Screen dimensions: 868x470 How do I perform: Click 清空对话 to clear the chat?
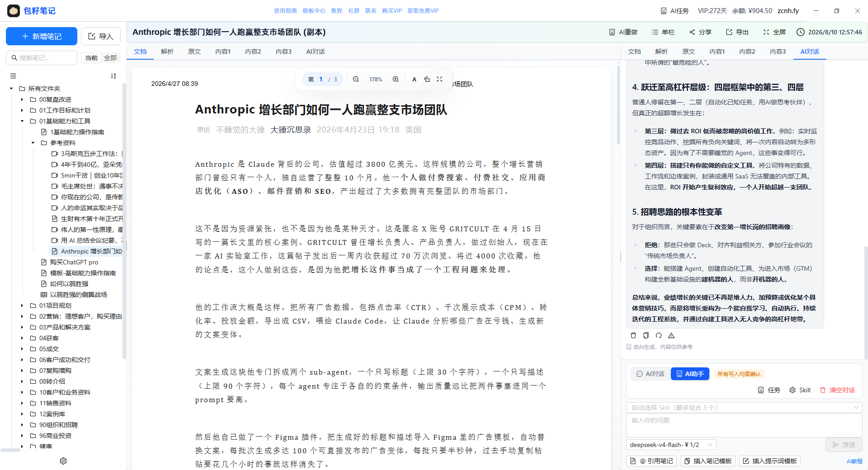pyautogui.click(x=837, y=390)
